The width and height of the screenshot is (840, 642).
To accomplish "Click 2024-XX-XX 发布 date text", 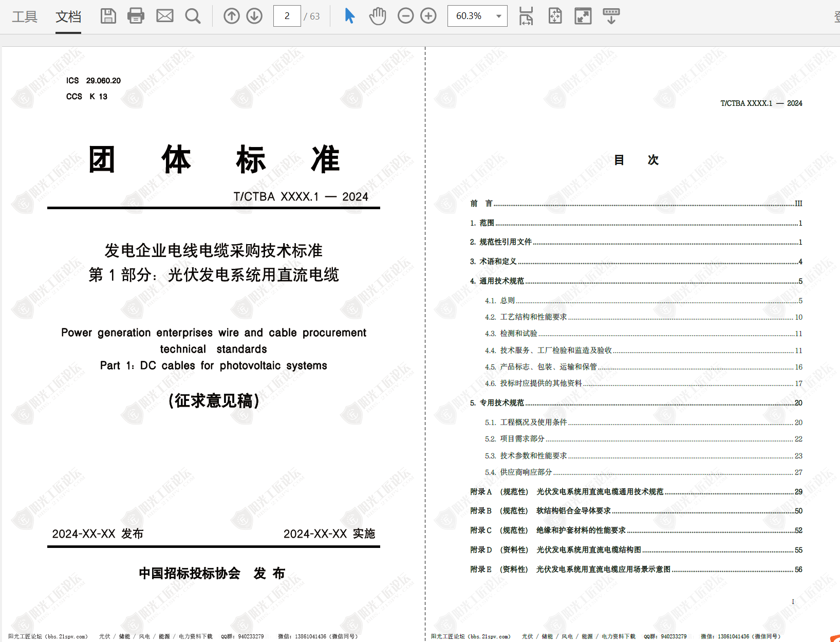I will [98, 534].
